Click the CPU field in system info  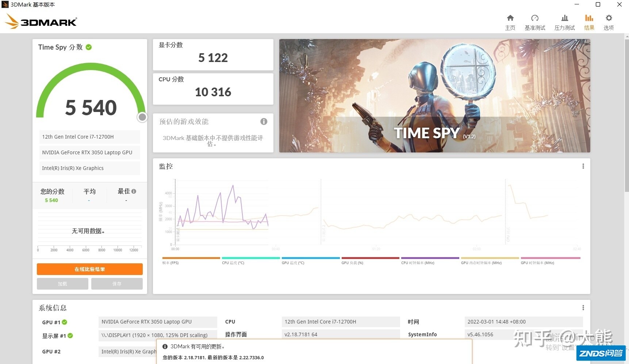(x=341, y=322)
